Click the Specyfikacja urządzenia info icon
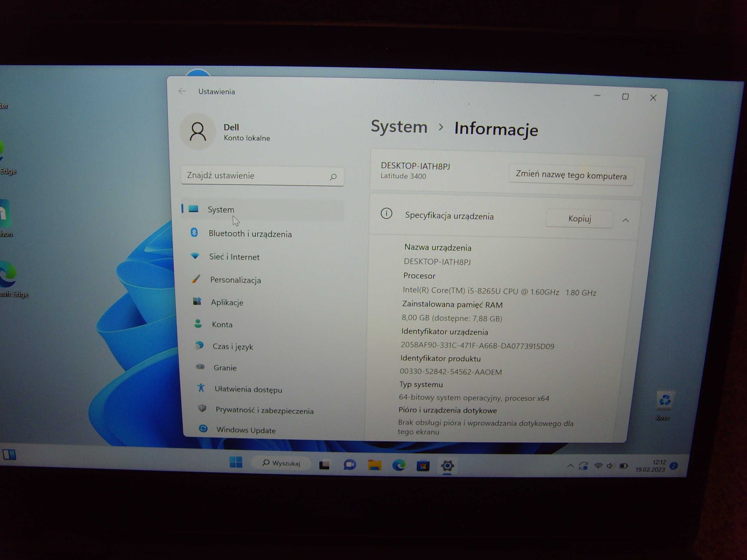The image size is (747, 560). [x=386, y=213]
